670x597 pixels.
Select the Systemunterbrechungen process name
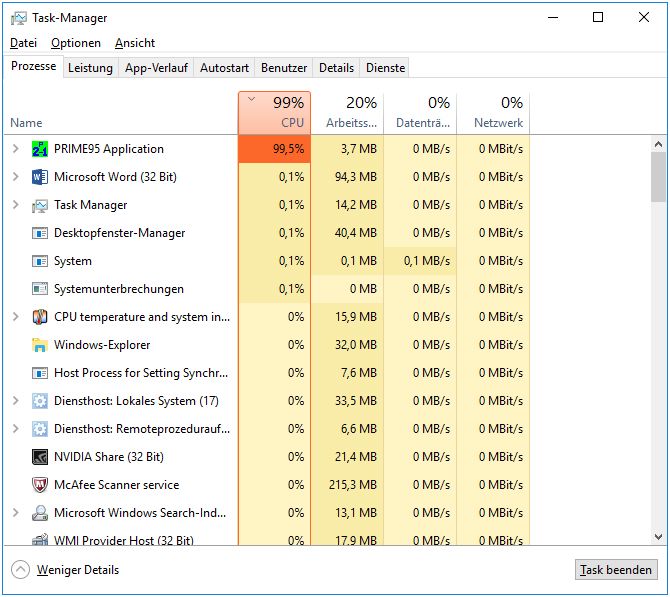click(x=119, y=289)
